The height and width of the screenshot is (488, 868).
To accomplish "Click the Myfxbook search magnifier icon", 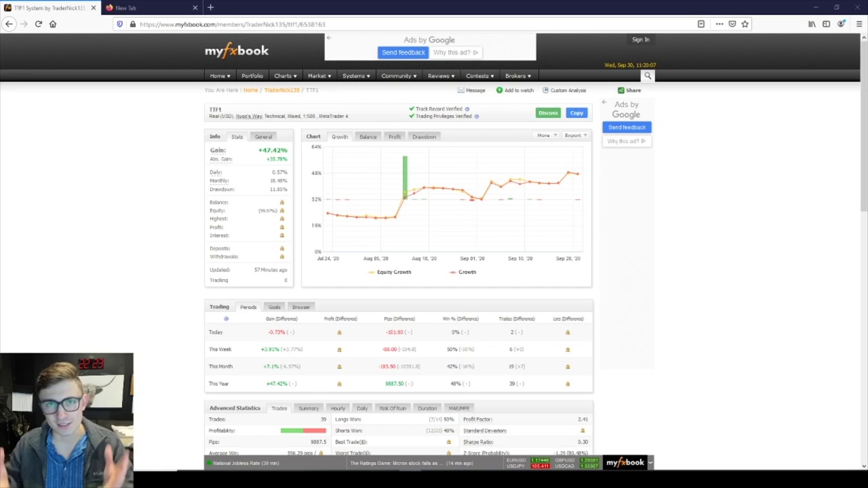I will tap(648, 76).
